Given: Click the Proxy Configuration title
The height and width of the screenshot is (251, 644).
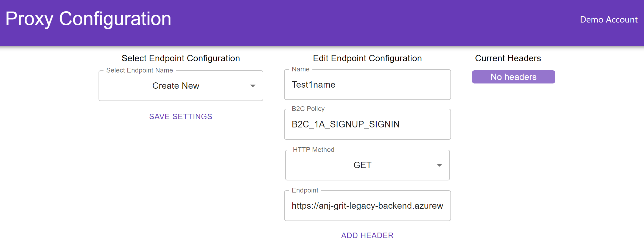Looking at the screenshot, I should (x=88, y=19).
